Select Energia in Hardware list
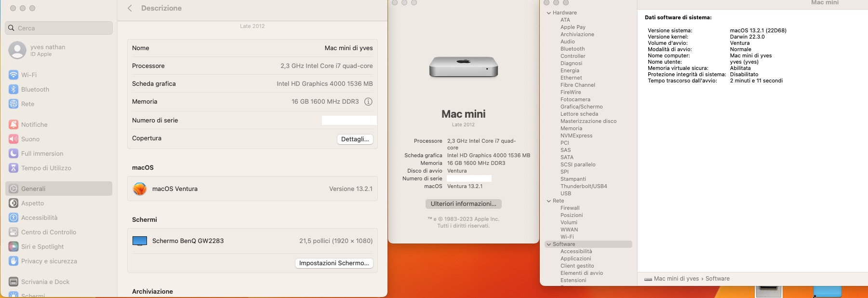Viewport: 868px width, 298px height. pos(570,70)
